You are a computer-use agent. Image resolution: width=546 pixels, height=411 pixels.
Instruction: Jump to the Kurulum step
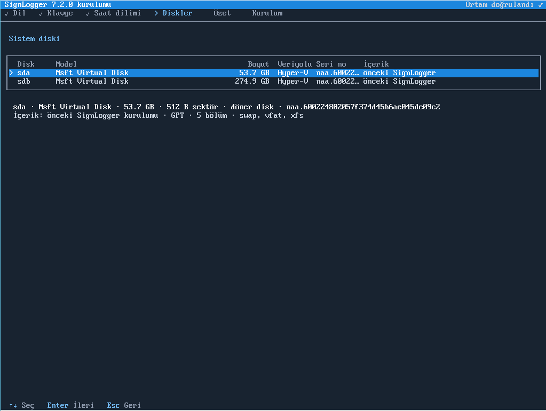[267, 13]
